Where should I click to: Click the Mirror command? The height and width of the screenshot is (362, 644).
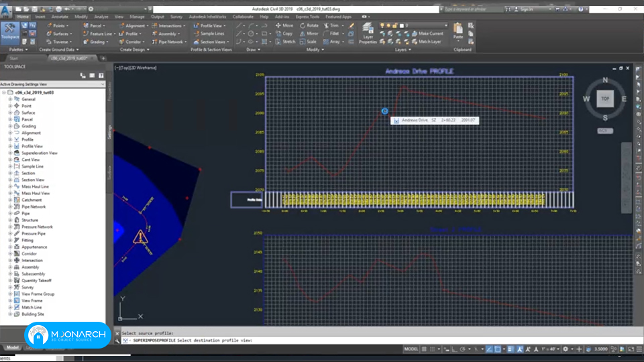click(x=309, y=34)
